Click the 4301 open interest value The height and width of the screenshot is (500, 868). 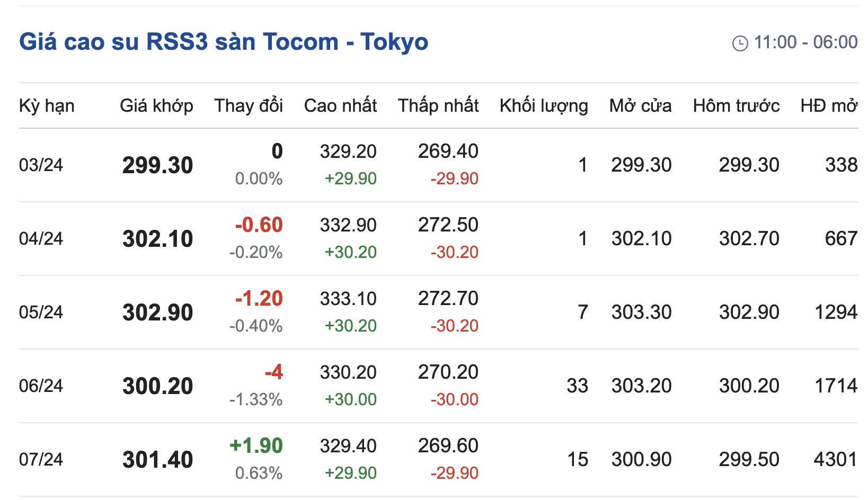point(835,459)
